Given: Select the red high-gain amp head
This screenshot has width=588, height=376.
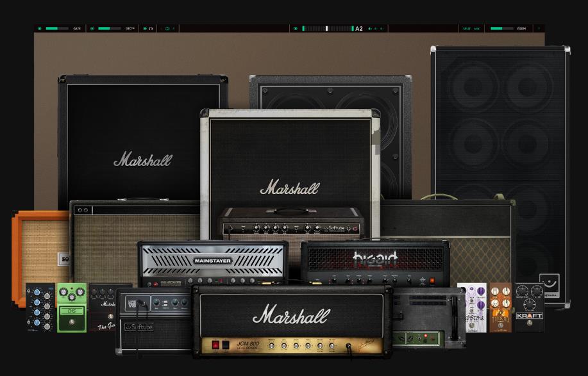Looking at the screenshot, I should click(375, 262).
